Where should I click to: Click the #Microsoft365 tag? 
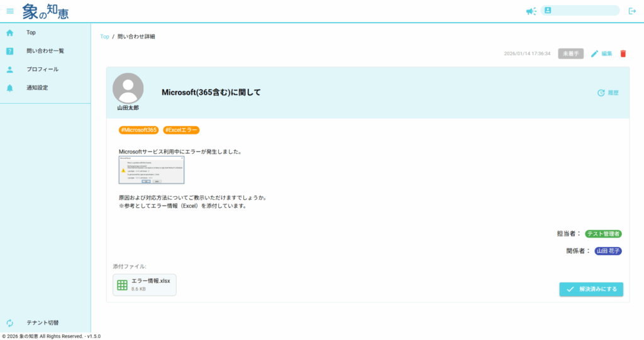[x=138, y=130]
